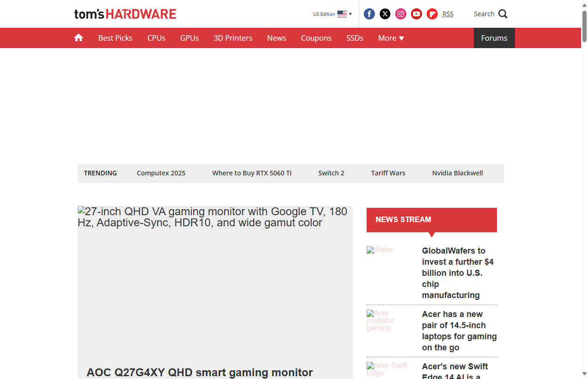Click the Flipboard social icon

point(432,14)
